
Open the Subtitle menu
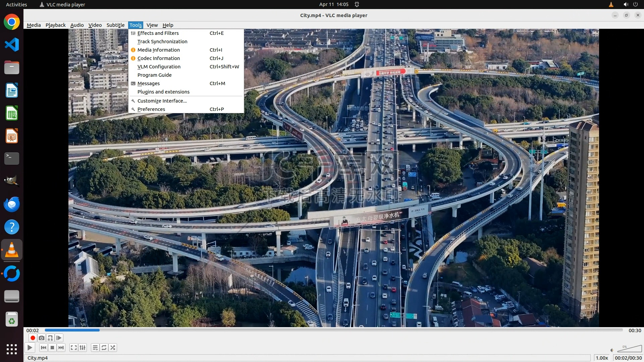click(x=115, y=25)
